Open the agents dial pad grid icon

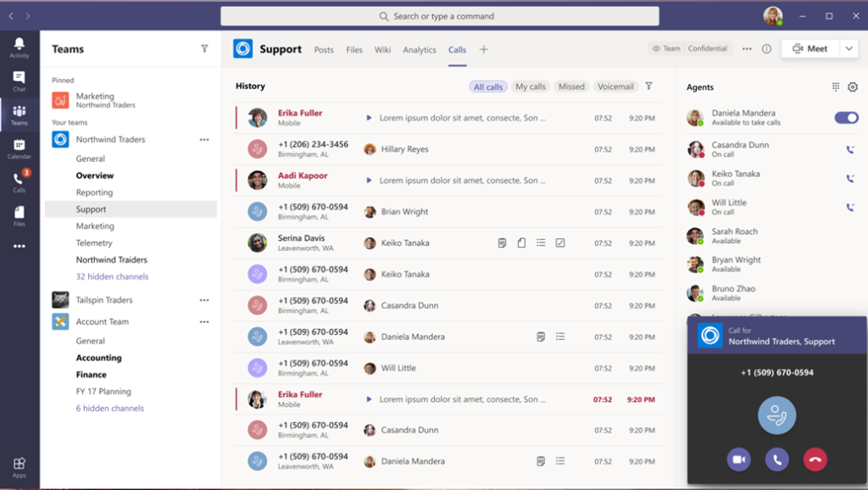pyautogui.click(x=835, y=86)
